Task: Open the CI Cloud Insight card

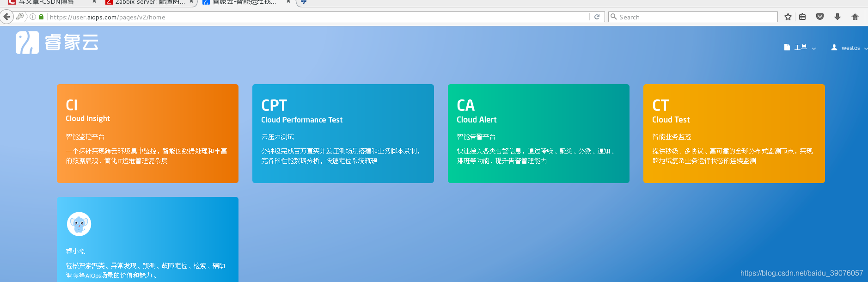Action: tap(147, 134)
